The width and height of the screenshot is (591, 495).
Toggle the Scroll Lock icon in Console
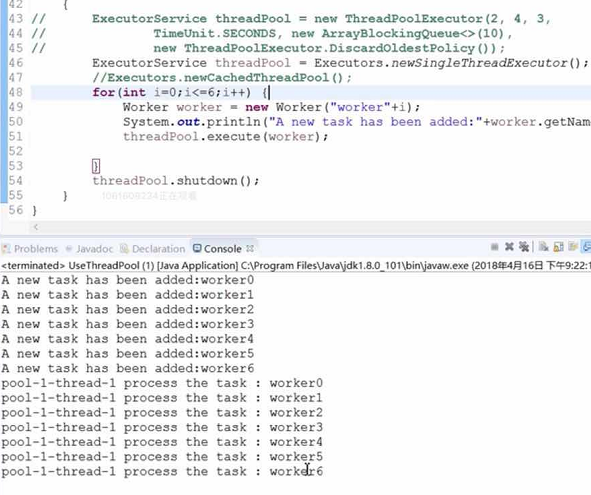pos(558,247)
